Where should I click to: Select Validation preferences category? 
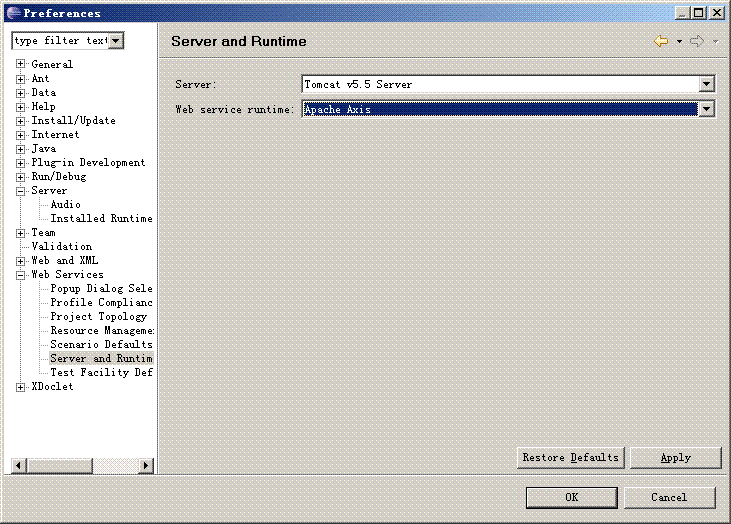[x=62, y=246]
